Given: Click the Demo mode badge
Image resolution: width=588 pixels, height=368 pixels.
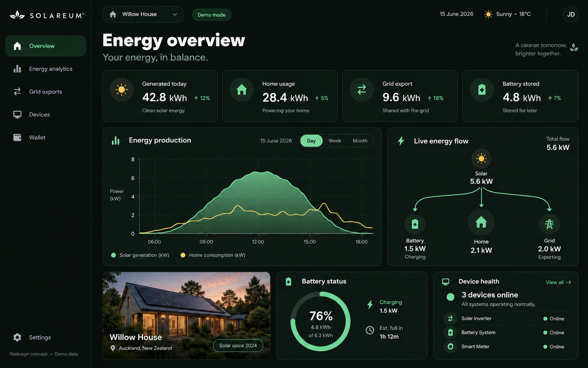Looking at the screenshot, I should coord(212,15).
